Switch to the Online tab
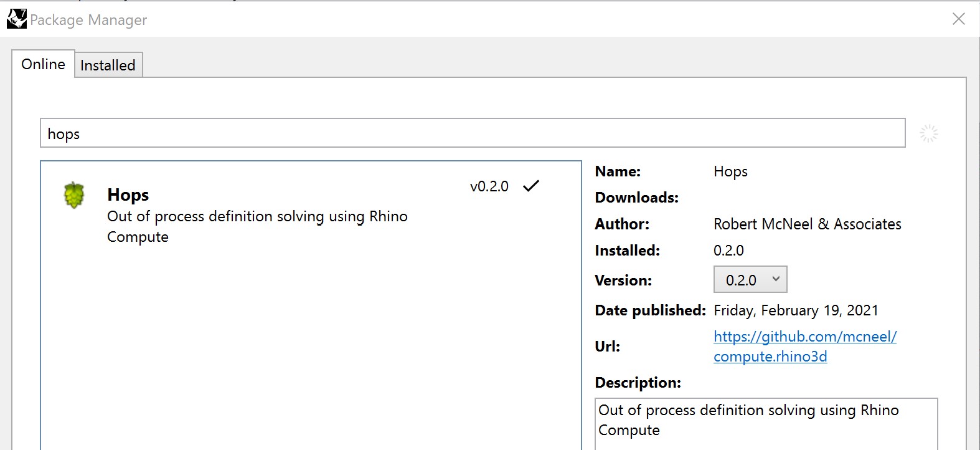The height and width of the screenshot is (450, 980). [43, 64]
